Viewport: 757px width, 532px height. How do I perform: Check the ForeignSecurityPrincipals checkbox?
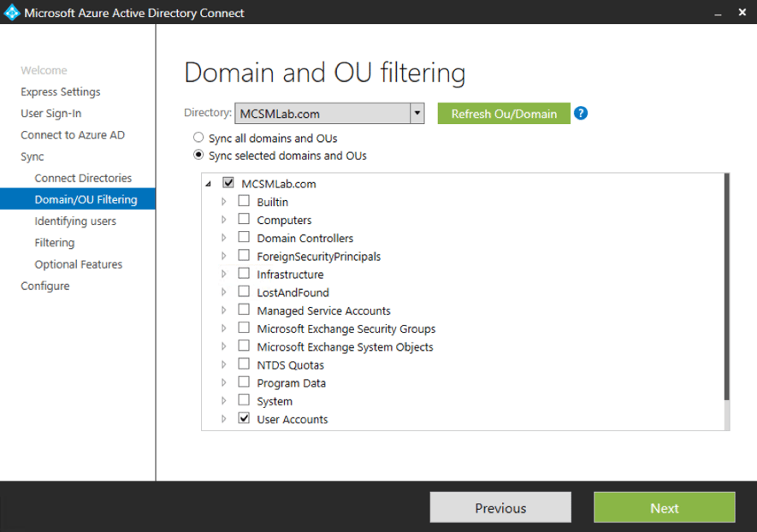click(x=244, y=256)
